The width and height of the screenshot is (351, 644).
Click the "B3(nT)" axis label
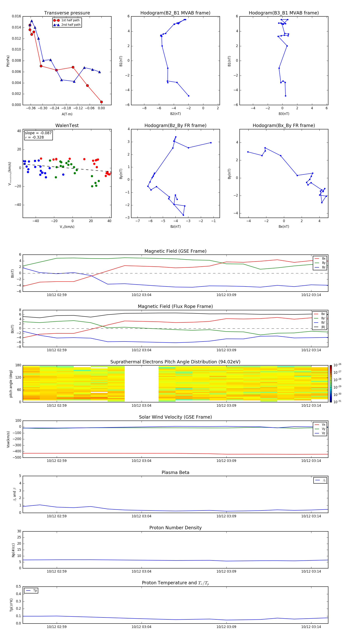(x=284, y=114)
